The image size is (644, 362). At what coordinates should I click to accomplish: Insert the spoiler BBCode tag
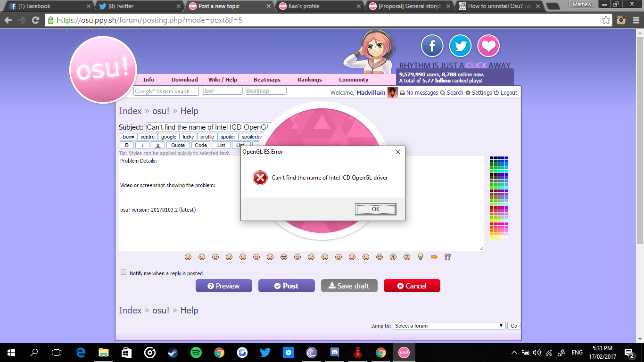[x=228, y=137]
